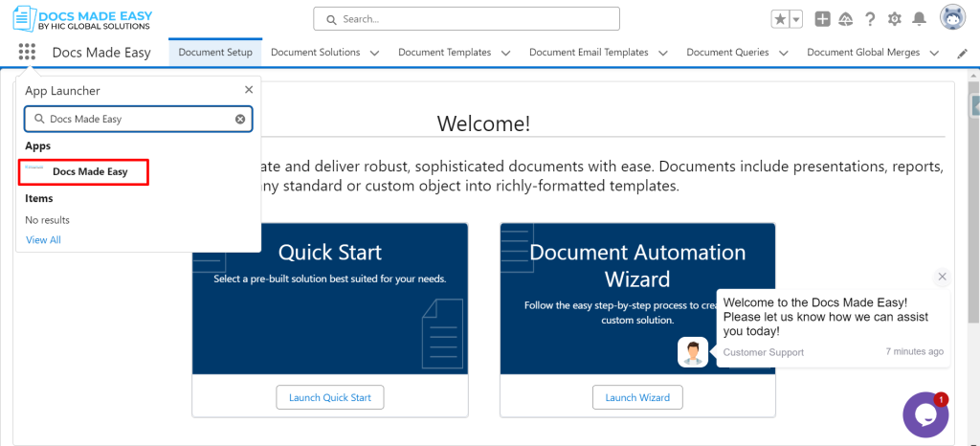This screenshot has width=980, height=446.
Task: Open the Document Global Merges tab
Action: tap(863, 53)
